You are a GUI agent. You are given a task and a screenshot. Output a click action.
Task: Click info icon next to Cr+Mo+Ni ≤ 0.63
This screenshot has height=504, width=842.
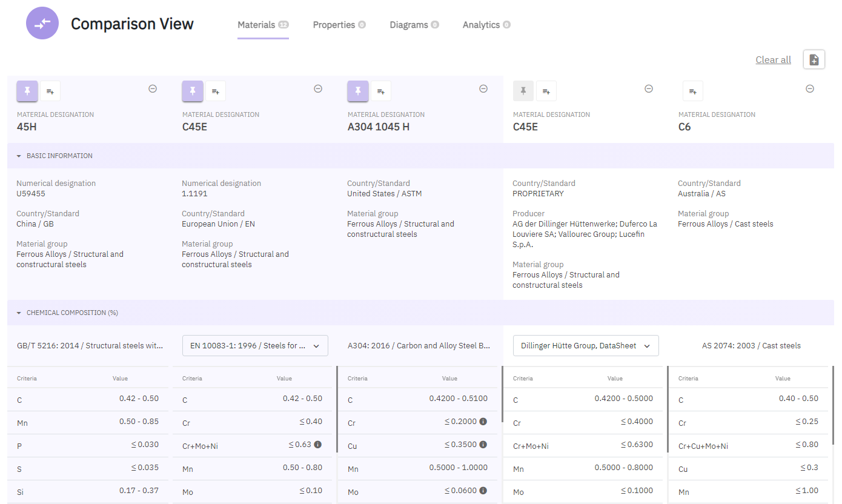[317, 445]
